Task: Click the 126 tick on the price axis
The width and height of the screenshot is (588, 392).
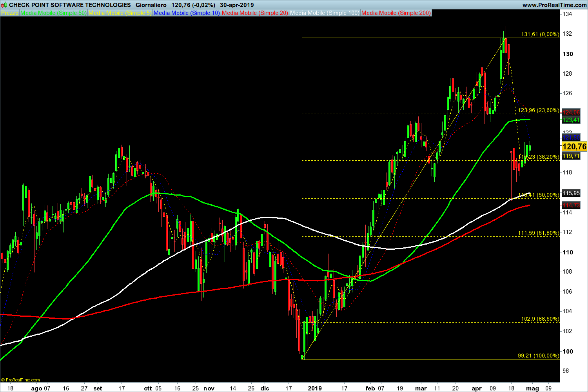Action: 568,94
